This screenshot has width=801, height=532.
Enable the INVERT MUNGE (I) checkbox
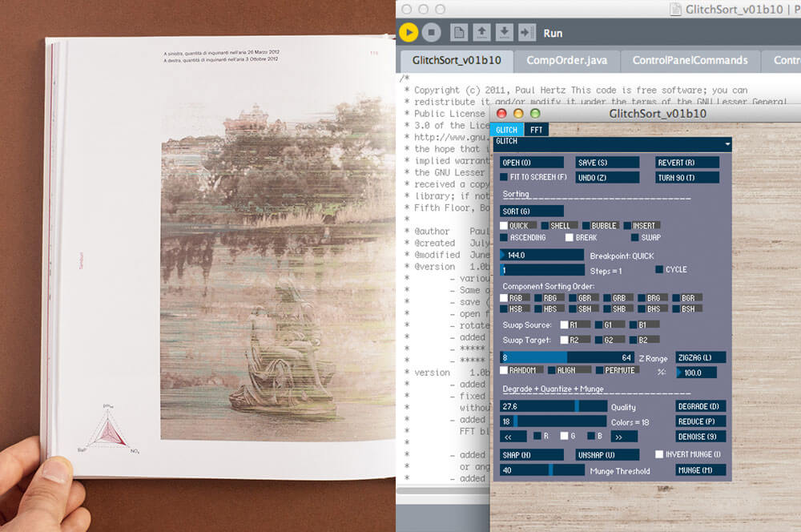pyautogui.click(x=659, y=454)
